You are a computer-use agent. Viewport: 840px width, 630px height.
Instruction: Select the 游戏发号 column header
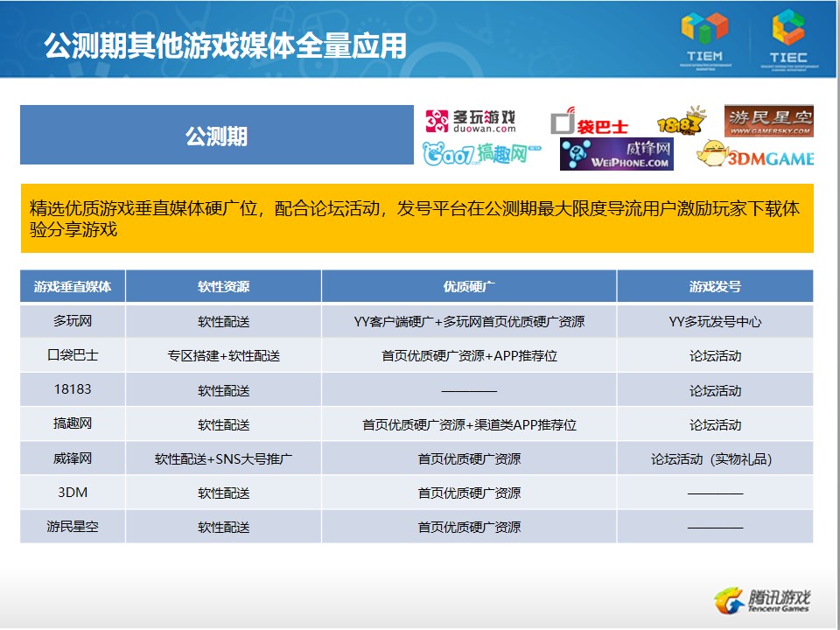[x=715, y=286]
